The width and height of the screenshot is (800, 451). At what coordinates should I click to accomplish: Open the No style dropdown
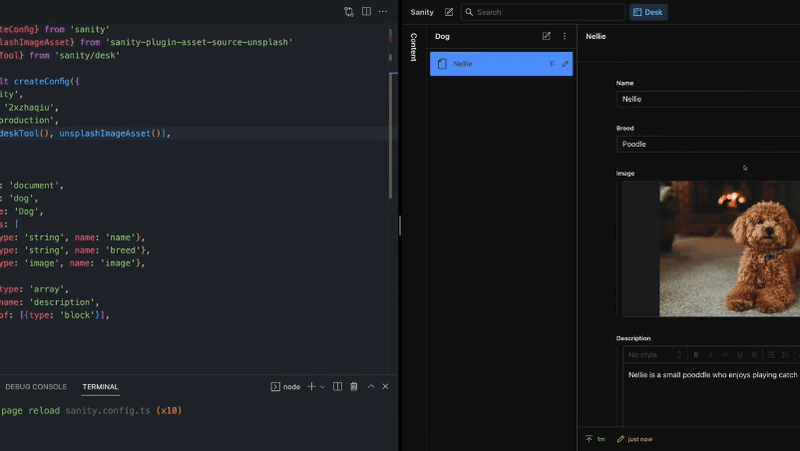click(655, 355)
